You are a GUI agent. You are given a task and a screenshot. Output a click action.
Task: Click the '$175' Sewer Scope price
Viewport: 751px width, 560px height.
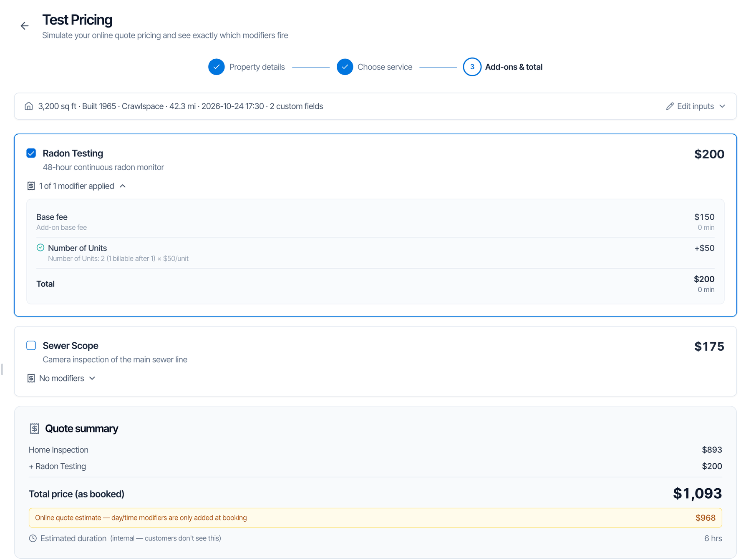tap(709, 347)
